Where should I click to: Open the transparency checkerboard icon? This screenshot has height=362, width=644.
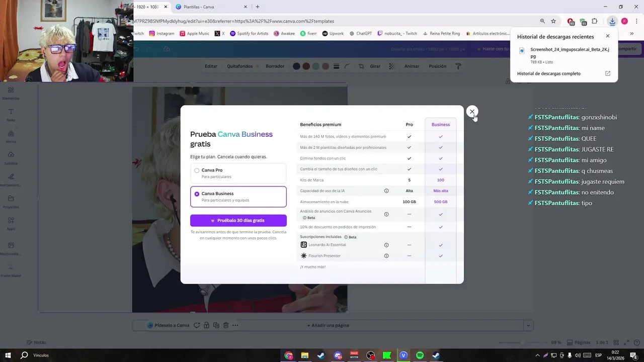[x=391, y=66]
